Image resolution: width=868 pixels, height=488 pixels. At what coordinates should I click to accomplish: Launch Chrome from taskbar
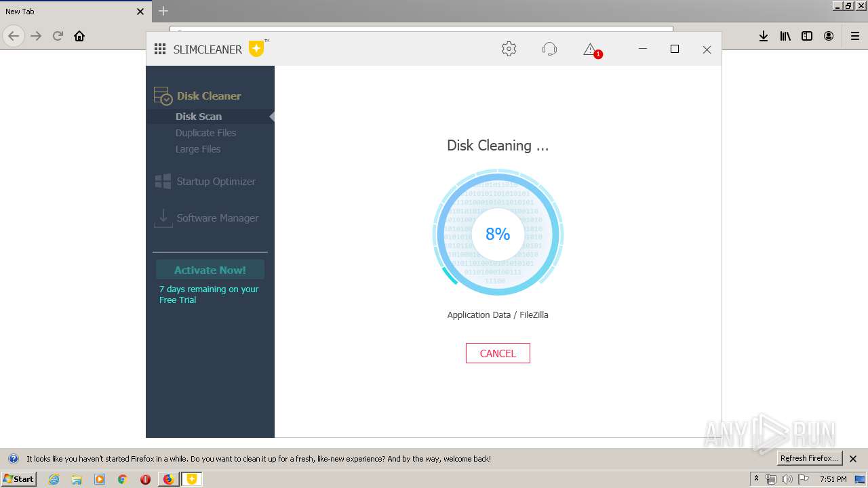(x=123, y=479)
